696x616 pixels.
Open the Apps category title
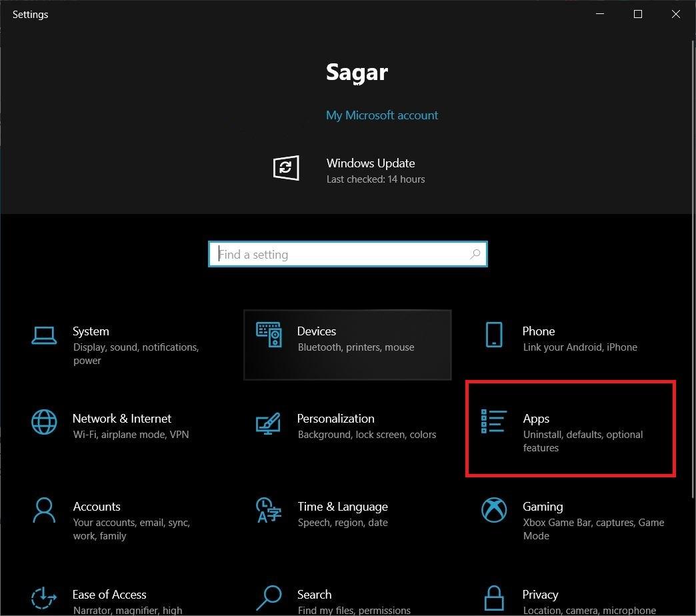tap(536, 419)
